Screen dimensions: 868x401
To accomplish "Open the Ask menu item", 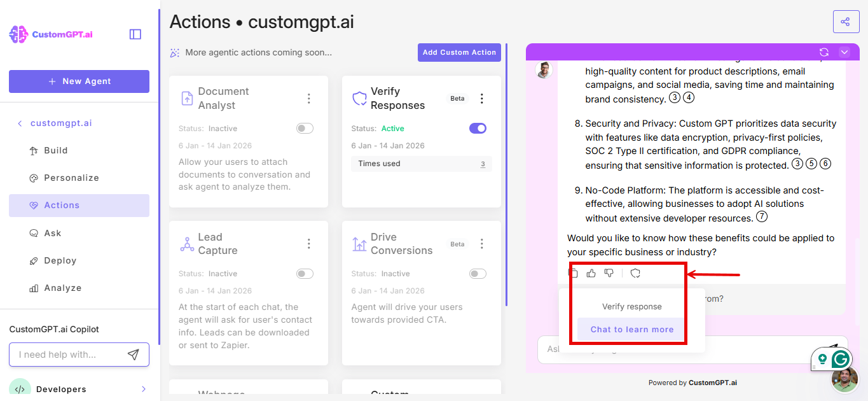I will point(79,233).
